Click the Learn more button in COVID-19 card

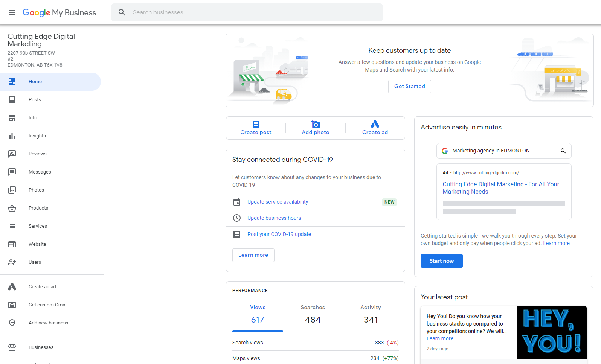[253, 255]
